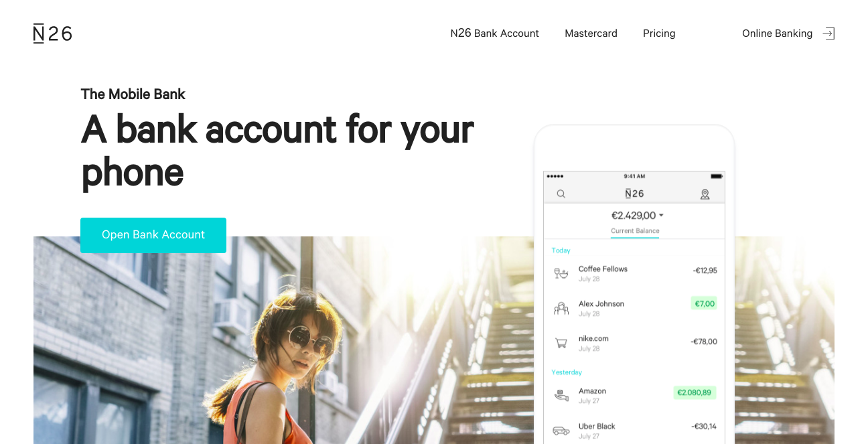Tap the green €2.080,89 Amazon amount

pos(695,392)
